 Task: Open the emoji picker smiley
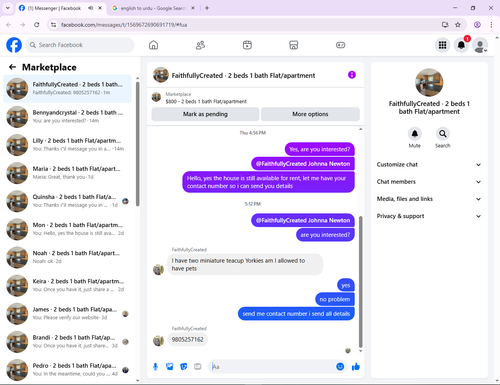[340, 367]
